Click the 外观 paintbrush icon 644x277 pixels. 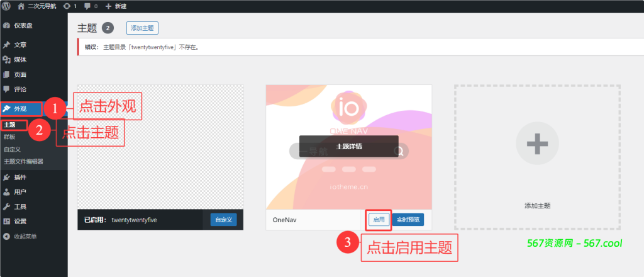click(x=6, y=109)
